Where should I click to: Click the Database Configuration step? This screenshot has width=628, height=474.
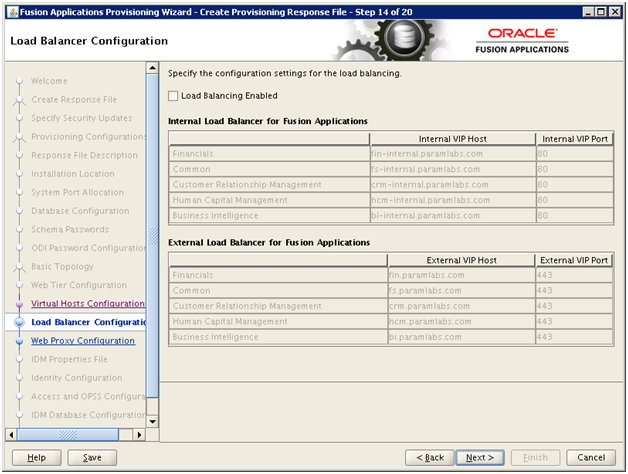tap(80, 211)
